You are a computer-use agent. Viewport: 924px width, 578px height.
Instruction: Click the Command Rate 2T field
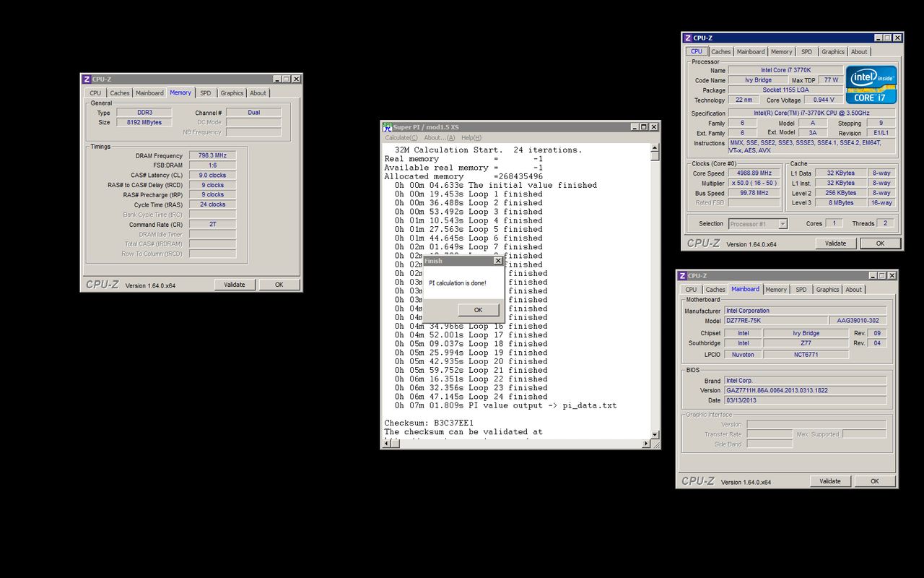tap(212, 224)
